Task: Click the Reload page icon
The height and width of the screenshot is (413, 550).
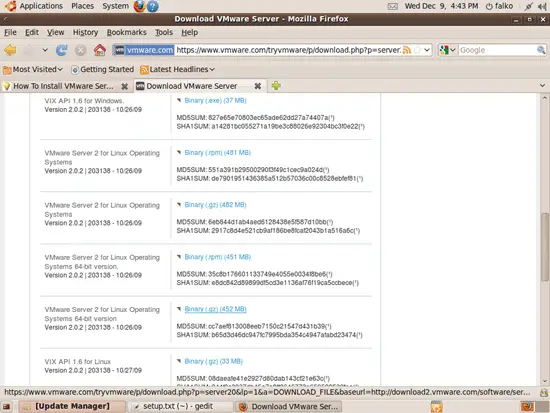Action: pyautogui.click(x=61, y=50)
